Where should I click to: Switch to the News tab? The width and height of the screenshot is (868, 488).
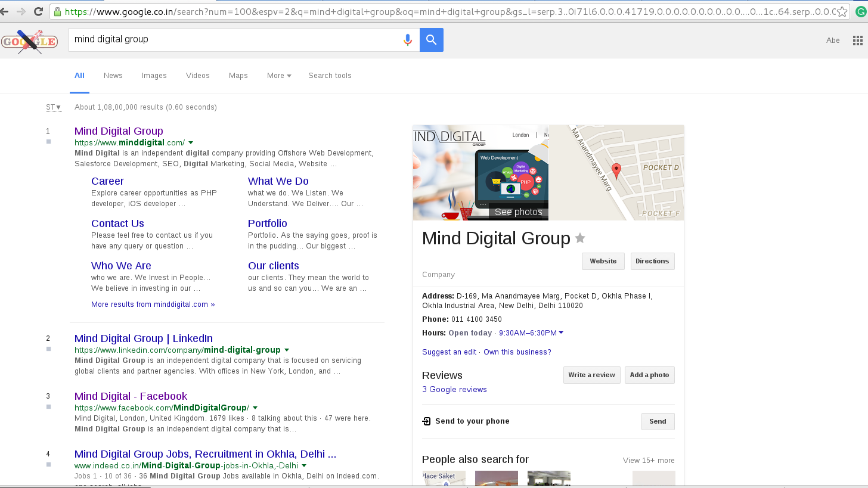point(113,76)
